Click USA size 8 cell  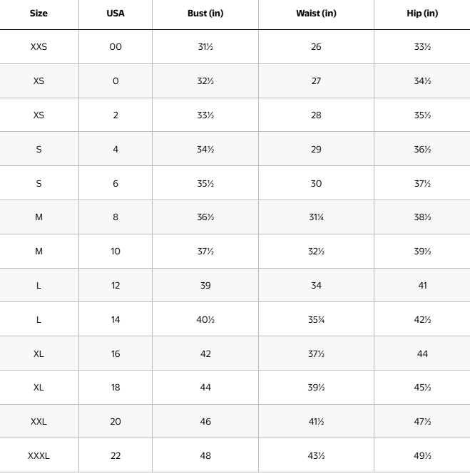(x=116, y=217)
